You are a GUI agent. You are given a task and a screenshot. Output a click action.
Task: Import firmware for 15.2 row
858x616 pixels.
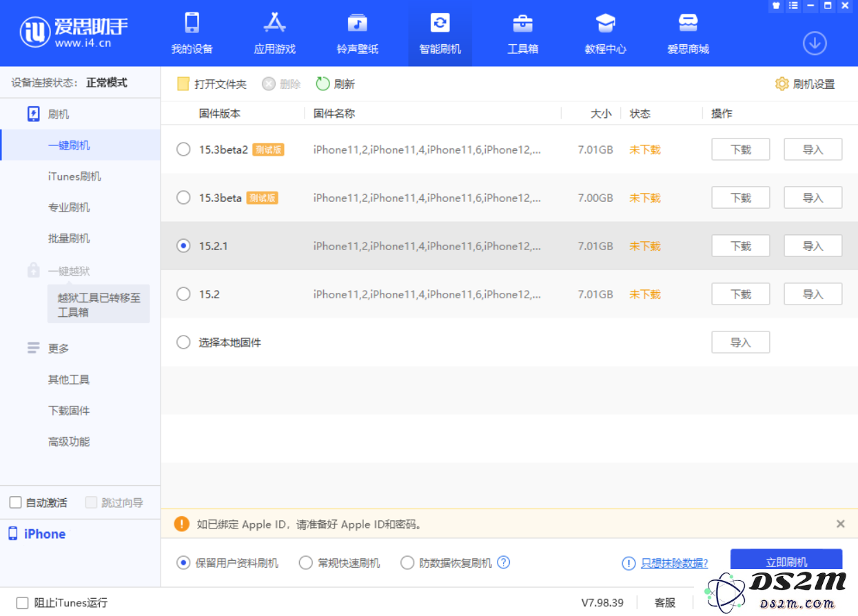point(813,294)
